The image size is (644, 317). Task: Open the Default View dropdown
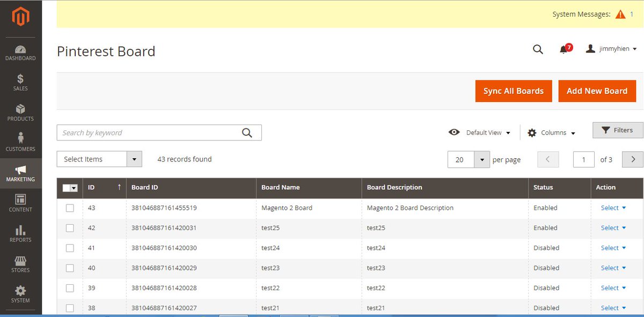pyautogui.click(x=480, y=132)
